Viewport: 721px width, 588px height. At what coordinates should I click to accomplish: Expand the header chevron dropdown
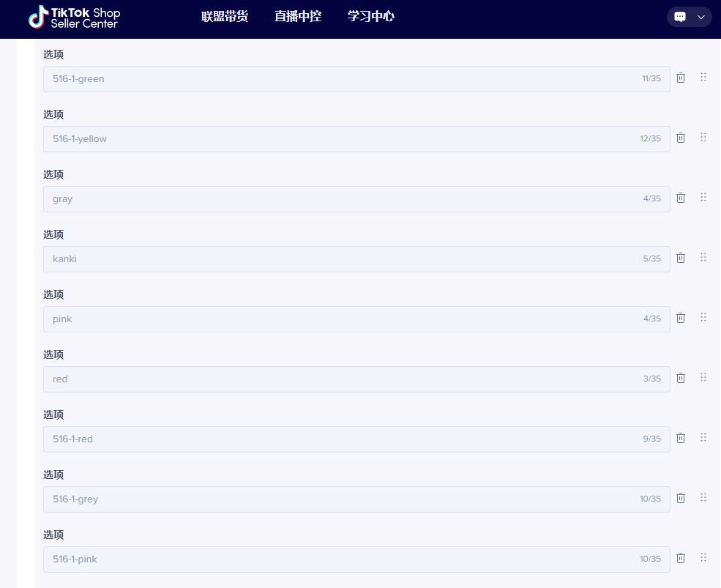(x=701, y=17)
